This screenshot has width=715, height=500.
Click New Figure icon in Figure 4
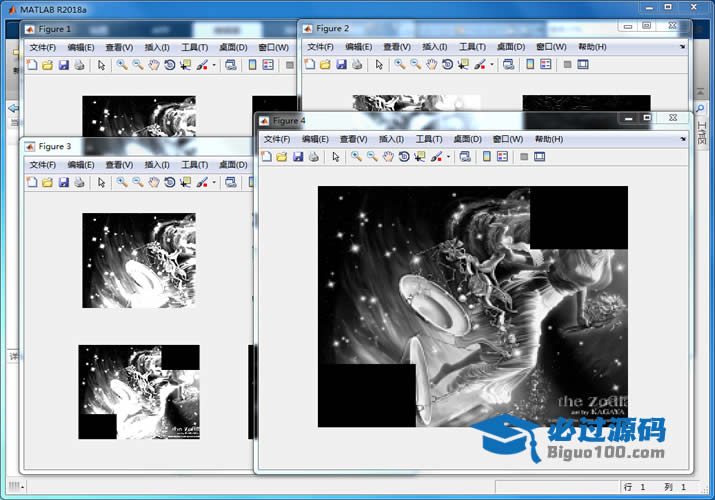pyautogui.click(x=267, y=157)
